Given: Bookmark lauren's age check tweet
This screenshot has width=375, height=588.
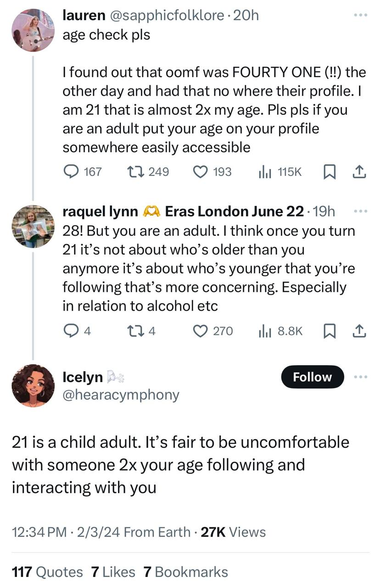Looking at the screenshot, I should click(329, 172).
